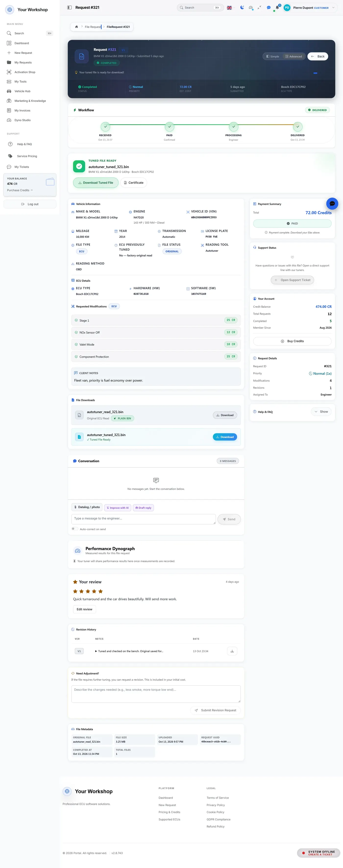Focus the revision changes description field
The height and width of the screenshot is (868, 343).
pyautogui.click(x=156, y=694)
